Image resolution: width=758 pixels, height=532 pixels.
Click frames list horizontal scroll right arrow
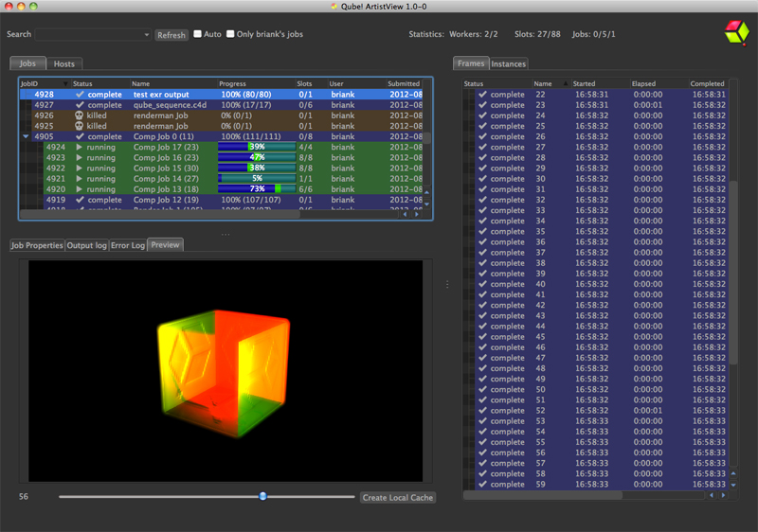723,495
